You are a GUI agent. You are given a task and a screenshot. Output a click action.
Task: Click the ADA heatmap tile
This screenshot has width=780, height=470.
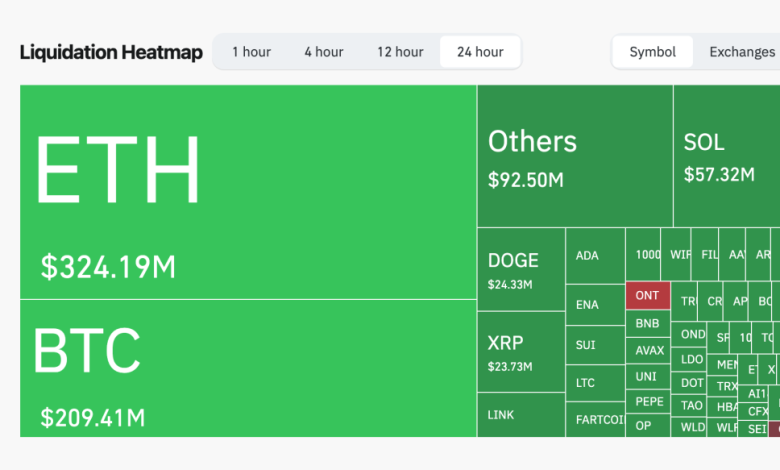595,256
